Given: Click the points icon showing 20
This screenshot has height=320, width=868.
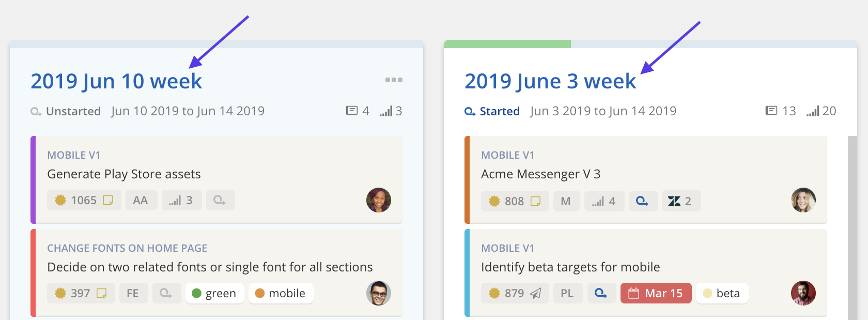Looking at the screenshot, I should (813, 111).
